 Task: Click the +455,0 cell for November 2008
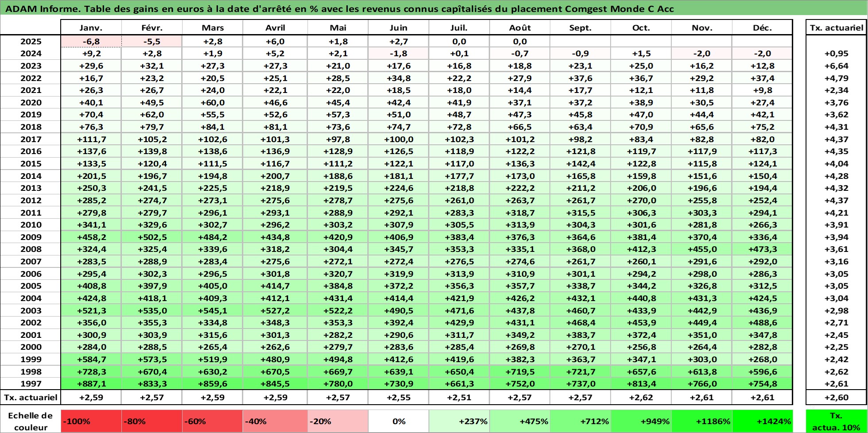point(702,249)
